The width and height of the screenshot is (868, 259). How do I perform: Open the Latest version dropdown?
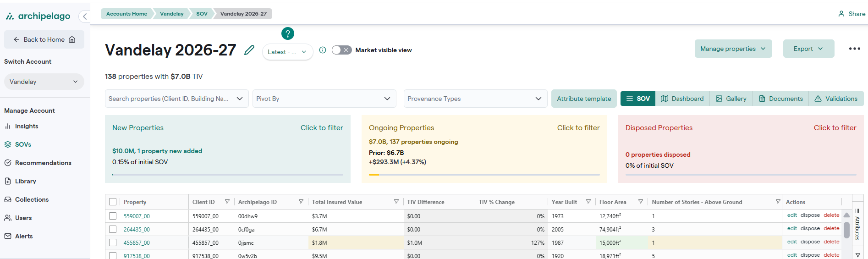pyautogui.click(x=287, y=52)
